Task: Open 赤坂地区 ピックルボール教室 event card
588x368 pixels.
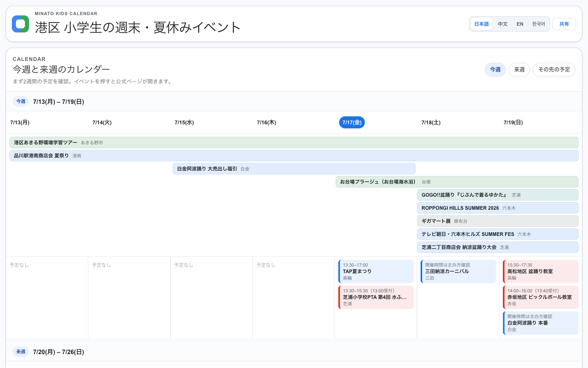Action: 541,297
